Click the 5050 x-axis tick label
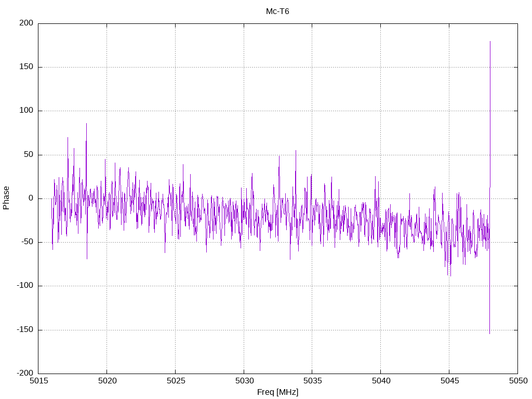This screenshot has height=399, width=532. click(517, 381)
